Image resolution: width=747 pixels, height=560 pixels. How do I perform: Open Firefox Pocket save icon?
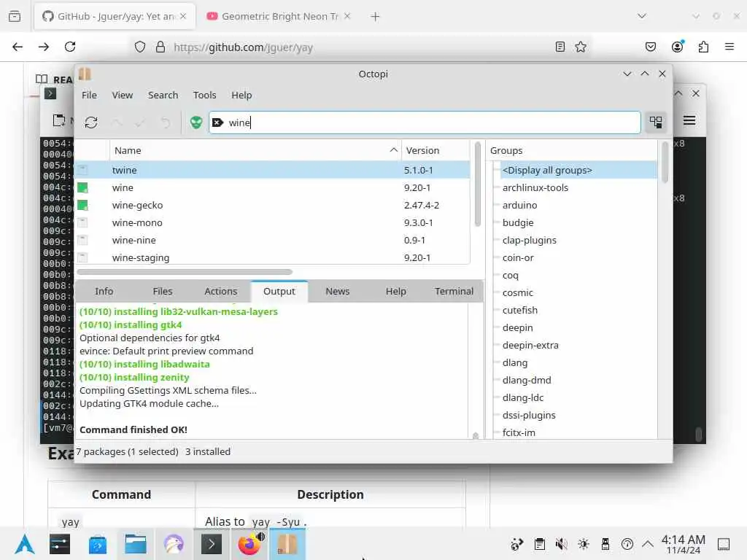pyautogui.click(x=650, y=47)
